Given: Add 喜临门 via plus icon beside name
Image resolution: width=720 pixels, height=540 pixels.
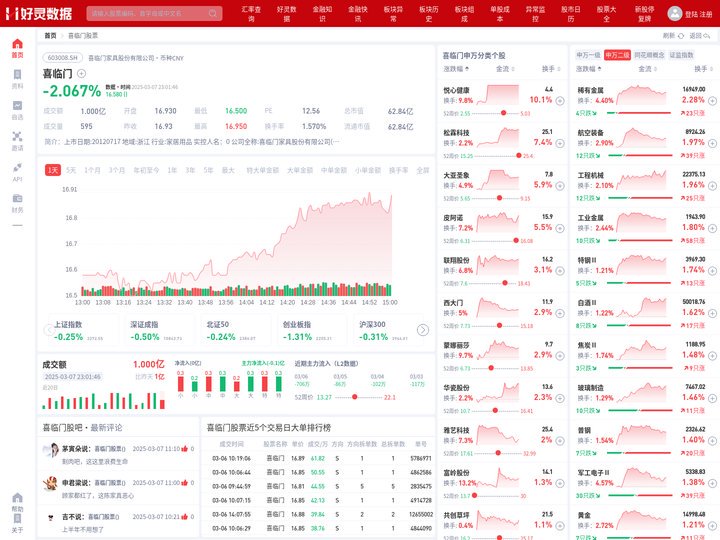Looking at the screenshot, I should click(x=81, y=73).
